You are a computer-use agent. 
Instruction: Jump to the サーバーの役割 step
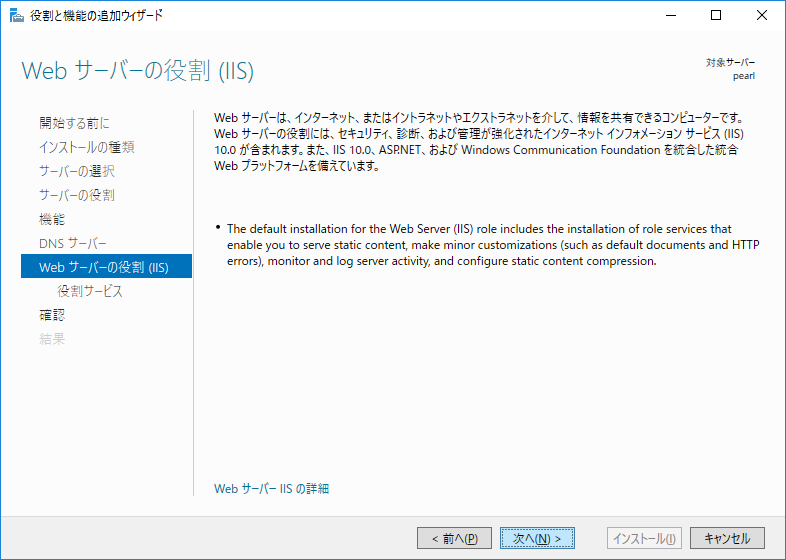[x=77, y=195]
